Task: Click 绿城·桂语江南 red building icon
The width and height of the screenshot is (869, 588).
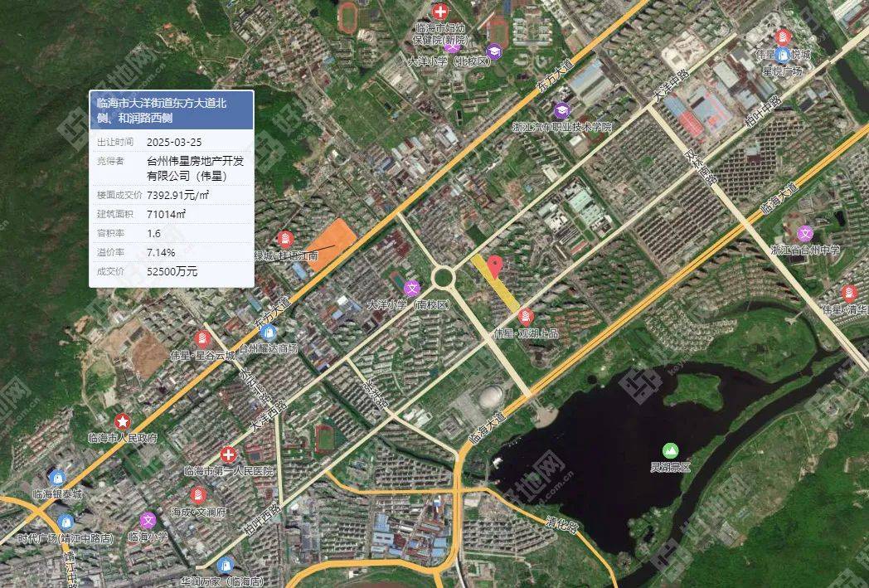Action: [x=285, y=240]
